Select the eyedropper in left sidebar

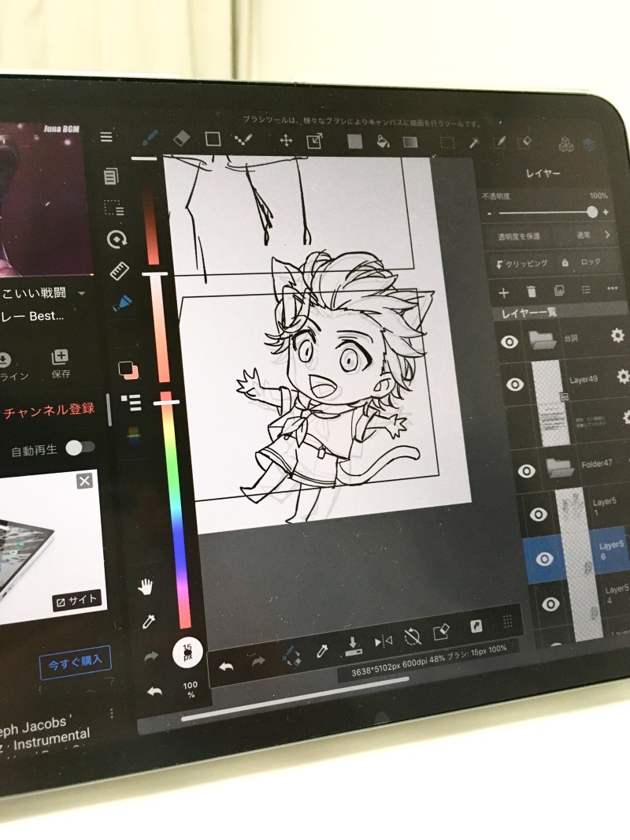(148, 622)
